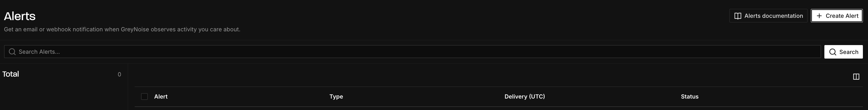Viewport: 868px width, 110px height.
Task: Click the plus icon in Create Alert
Action: pos(819,16)
